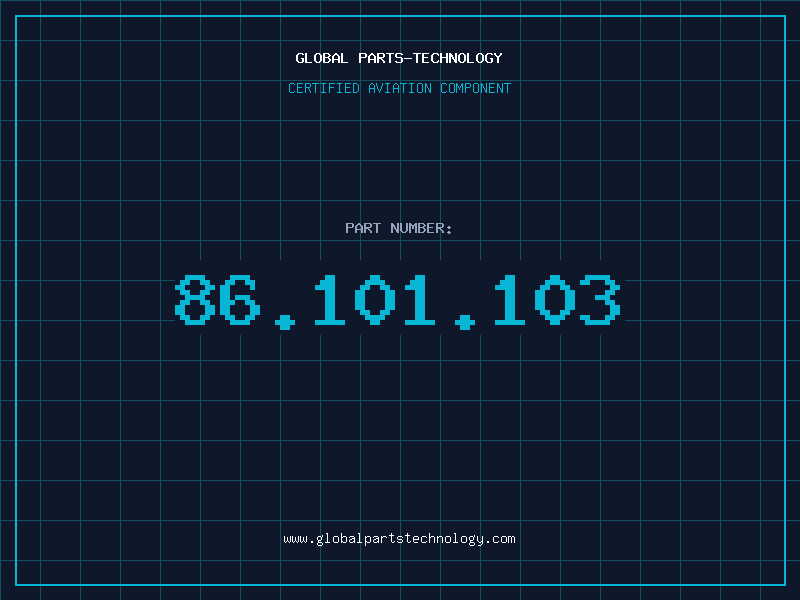
Task: Select the part number 86.101.103
Action: [398, 301]
